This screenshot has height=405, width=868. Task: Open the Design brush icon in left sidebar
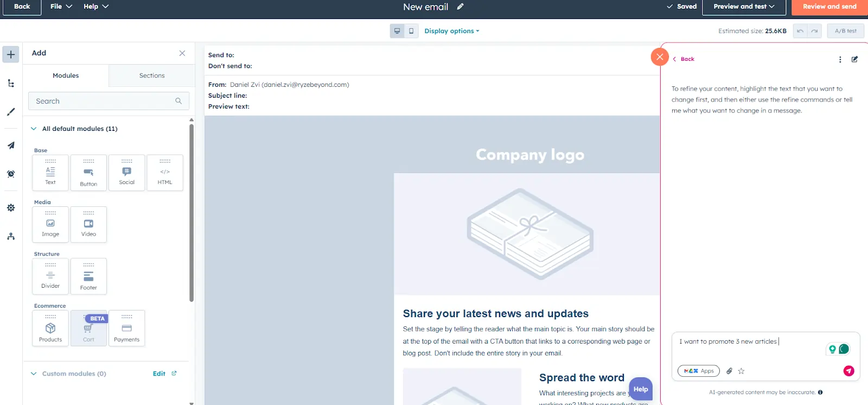point(11,112)
